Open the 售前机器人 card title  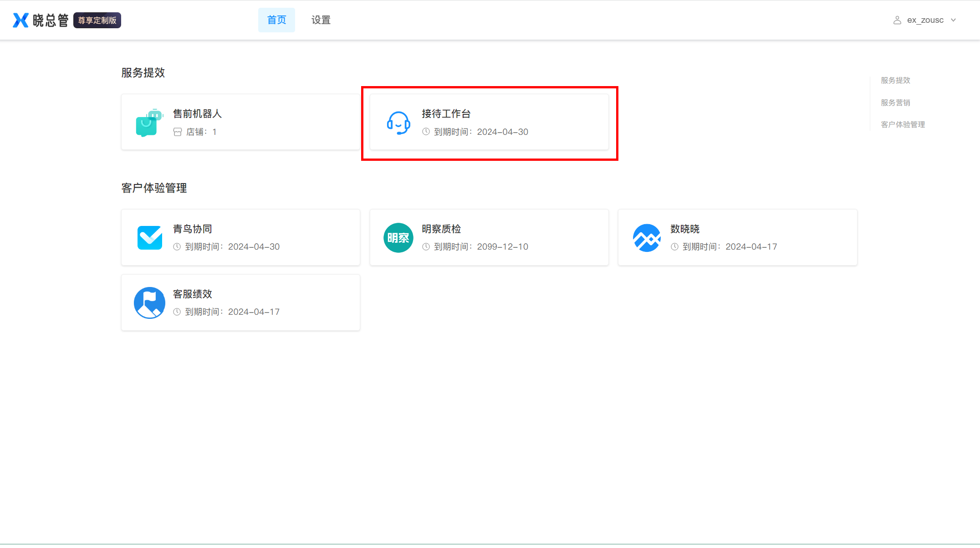[197, 114]
